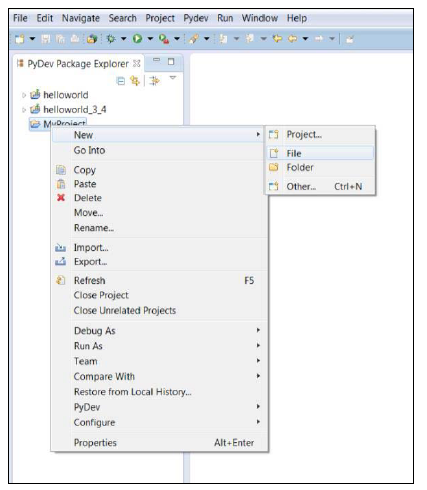
Task: Open the Search dropdown arrow
Action: tap(207, 39)
